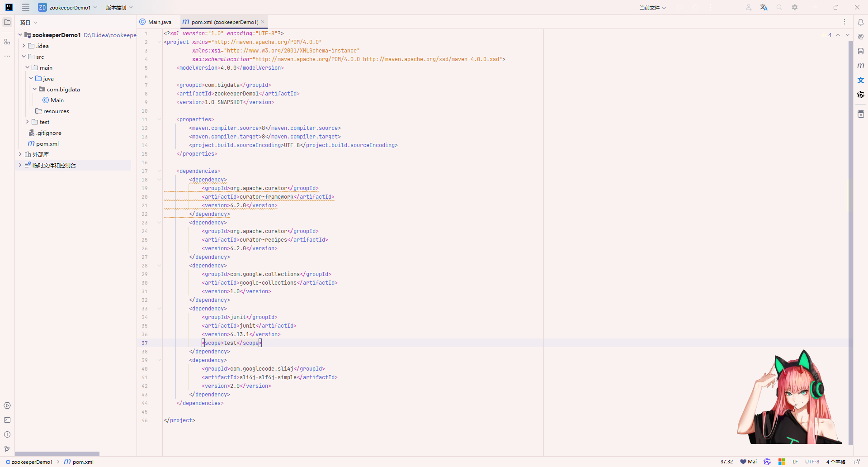868x467 pixels.
Task: Click zookeeperDemo1 breadcrumb in the navigation bar
Action: pyautogui.click(x=30, y=462)
